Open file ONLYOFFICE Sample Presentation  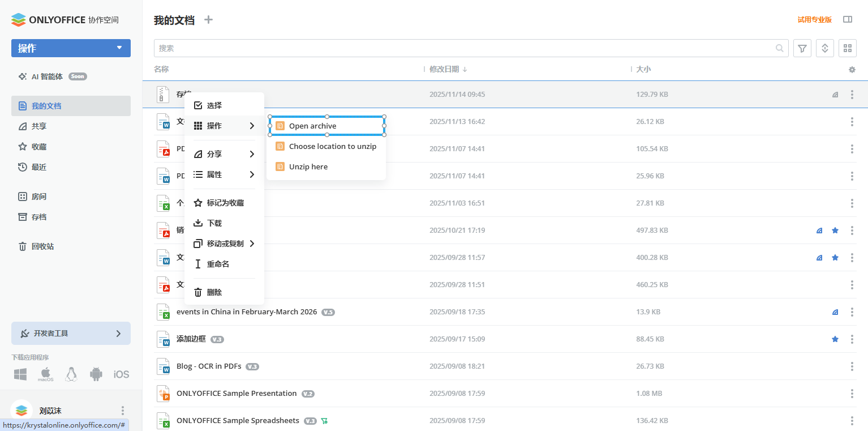point(237,394)
